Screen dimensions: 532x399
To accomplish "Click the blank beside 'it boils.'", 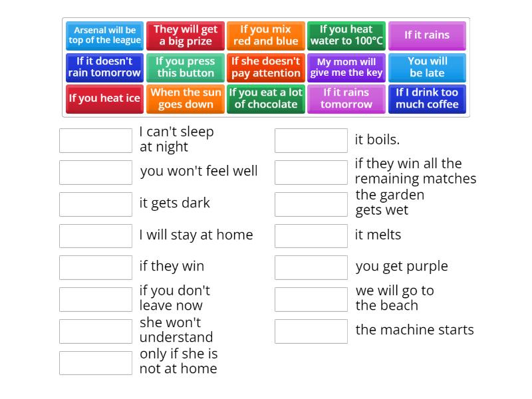I will (311, 140).
